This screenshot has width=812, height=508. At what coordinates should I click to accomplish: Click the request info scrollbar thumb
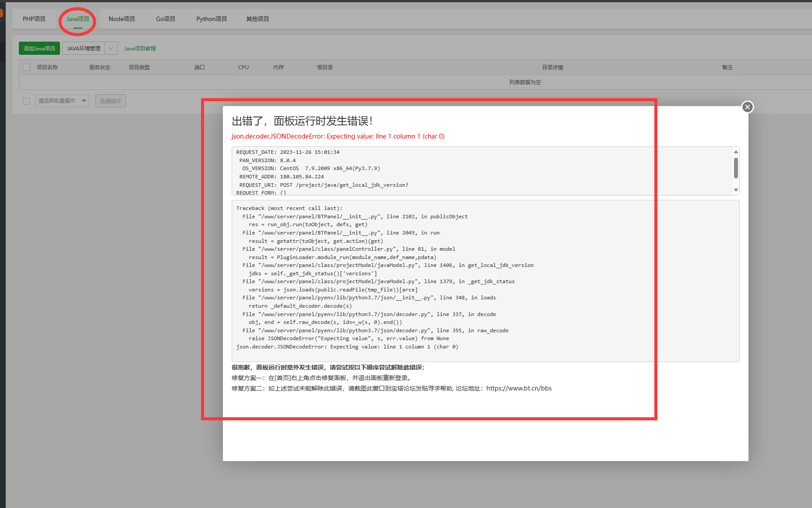tap(736, 168)
